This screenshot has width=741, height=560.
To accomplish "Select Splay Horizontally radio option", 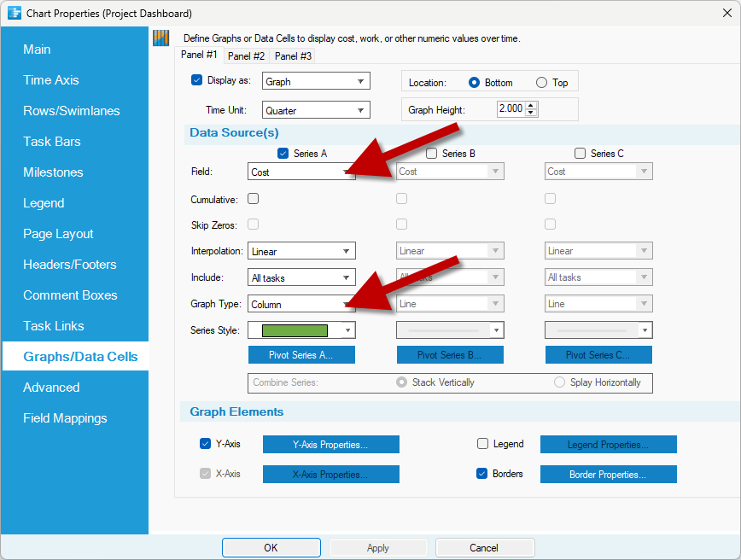I will (x=559, y=382).
